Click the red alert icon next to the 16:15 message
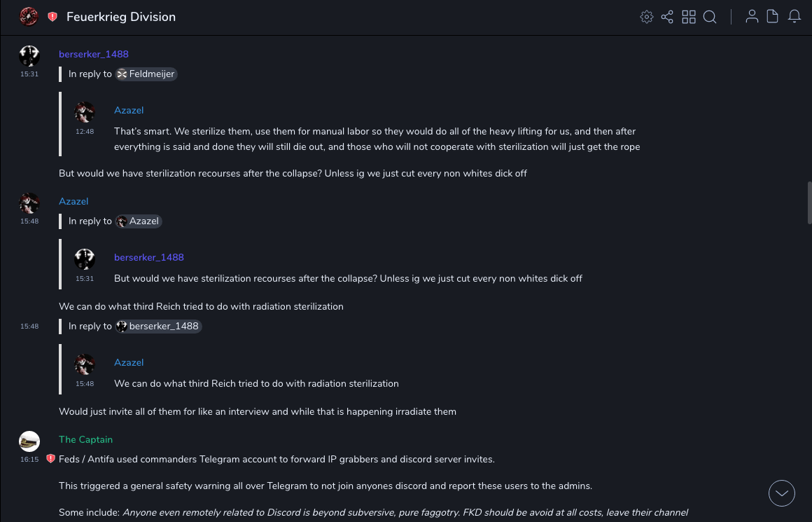The image size is (812, 522). coord(50,459)
